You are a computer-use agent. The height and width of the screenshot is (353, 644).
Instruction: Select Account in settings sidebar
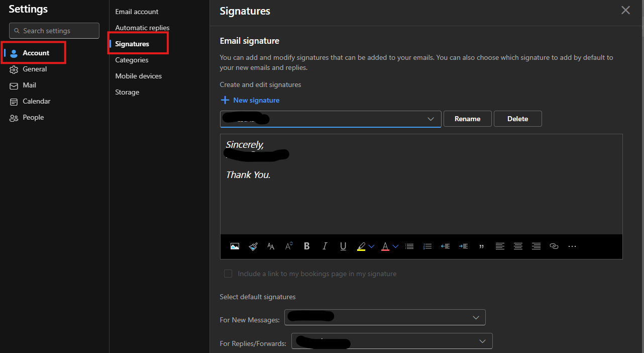pos(36,53)
